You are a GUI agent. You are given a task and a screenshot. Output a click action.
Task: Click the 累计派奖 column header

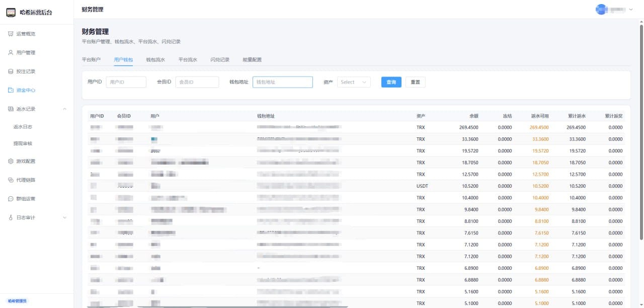tap(614, 116)
